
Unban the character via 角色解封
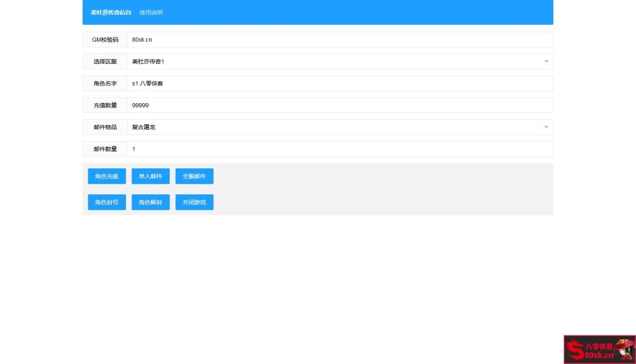pos(150,202)
